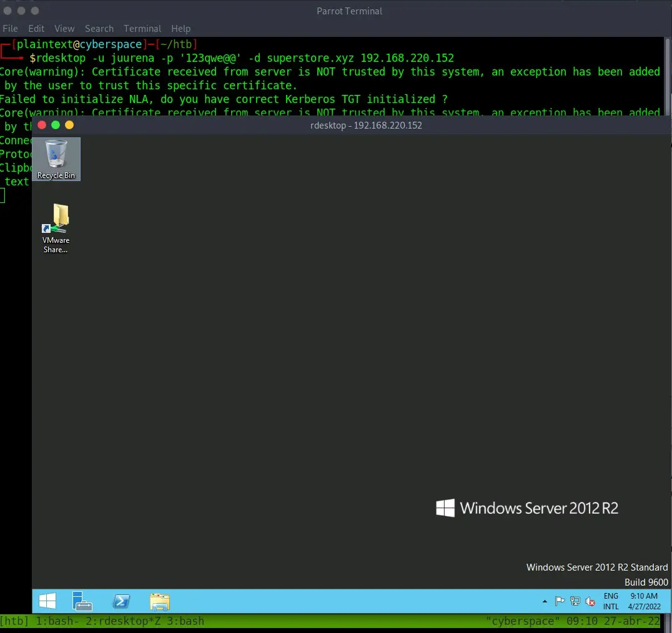This screenshot has width=672, height=633.
Task: Show hidden tray icons arrow
Action: (x=545, y=601)
